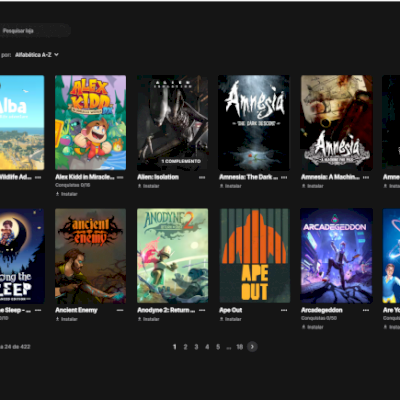Open the Among the Sleep cover thumbnail
The width and height of the screenshot is (400, 400).
point(22,256)
